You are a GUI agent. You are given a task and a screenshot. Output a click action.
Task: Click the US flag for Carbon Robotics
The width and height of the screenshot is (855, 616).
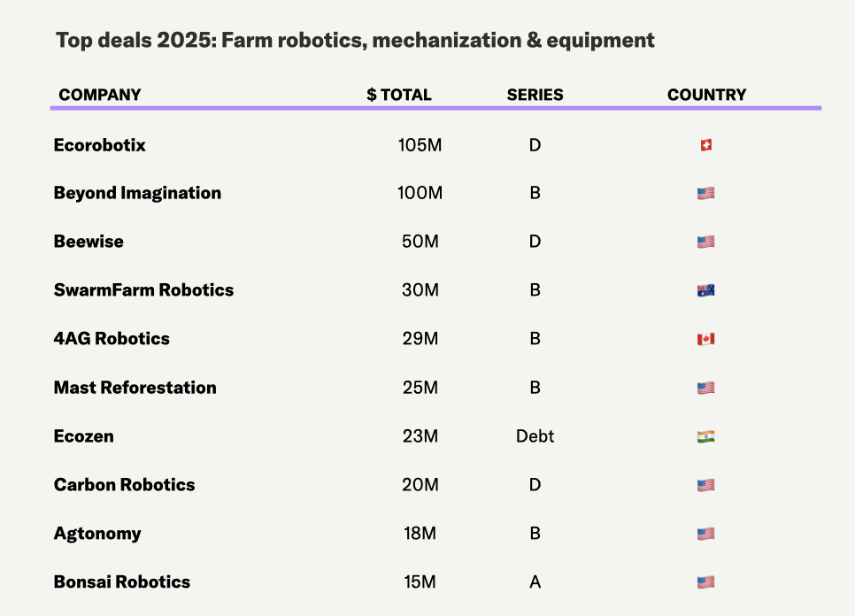coord(705,485)
